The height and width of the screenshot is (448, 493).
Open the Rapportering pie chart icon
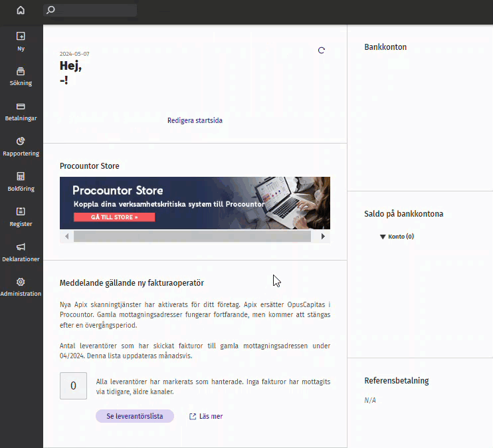coord(21,142)
